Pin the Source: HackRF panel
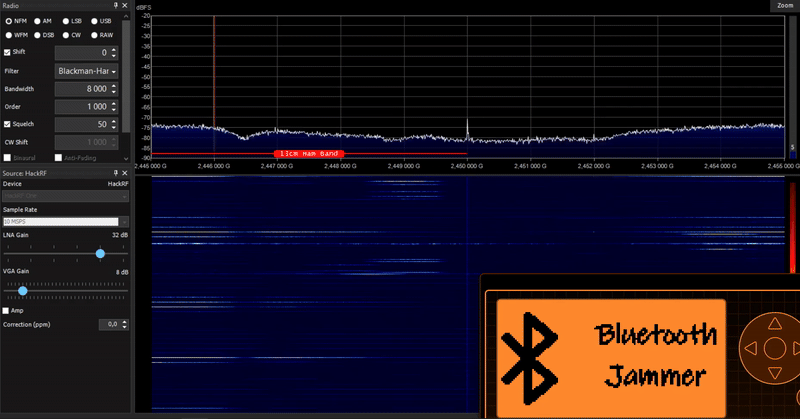 (x=116, y=173)
